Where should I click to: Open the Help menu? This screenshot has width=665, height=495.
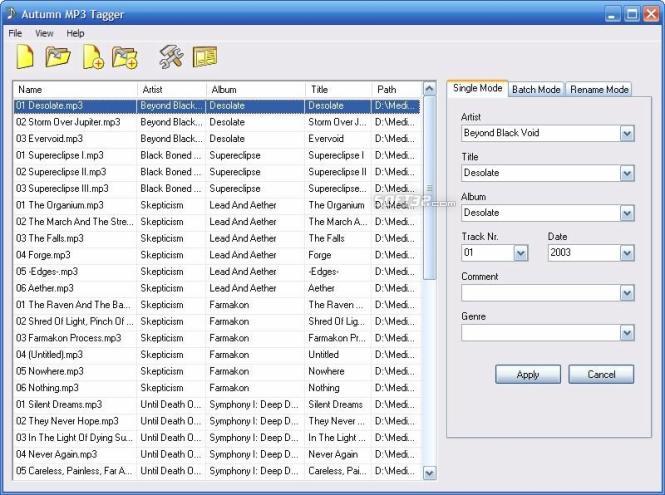(75, 33)
